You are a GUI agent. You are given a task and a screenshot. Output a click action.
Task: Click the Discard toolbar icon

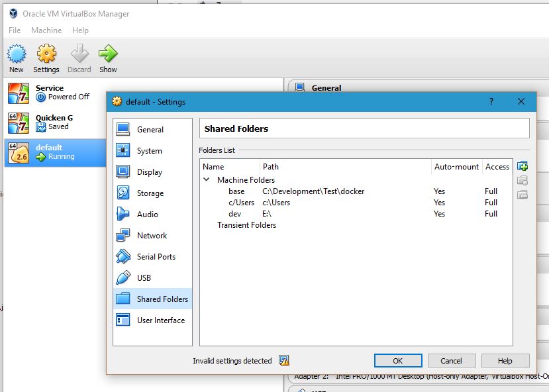79,58
